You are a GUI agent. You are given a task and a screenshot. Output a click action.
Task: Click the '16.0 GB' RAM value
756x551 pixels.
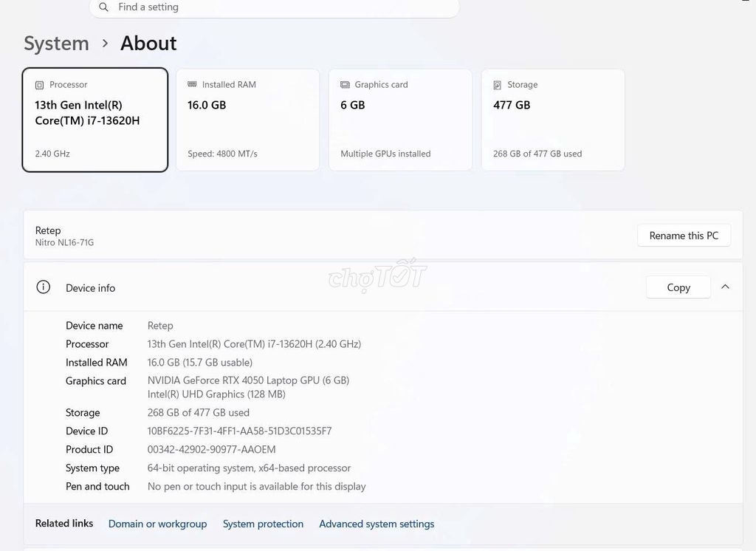click(x=207, y=105)
